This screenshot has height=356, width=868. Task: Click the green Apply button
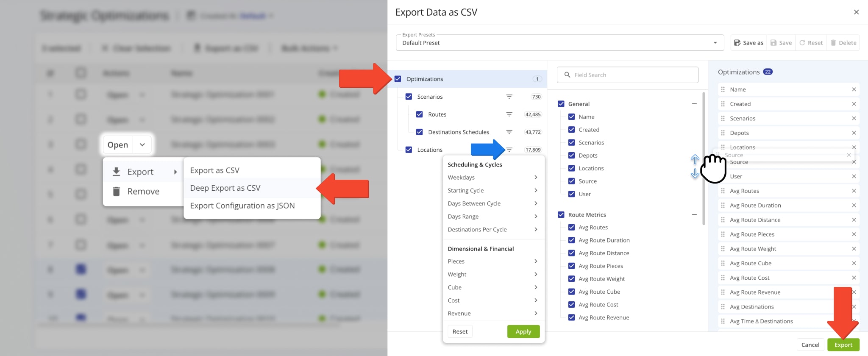pyautogui.click(x=523, y=331)
